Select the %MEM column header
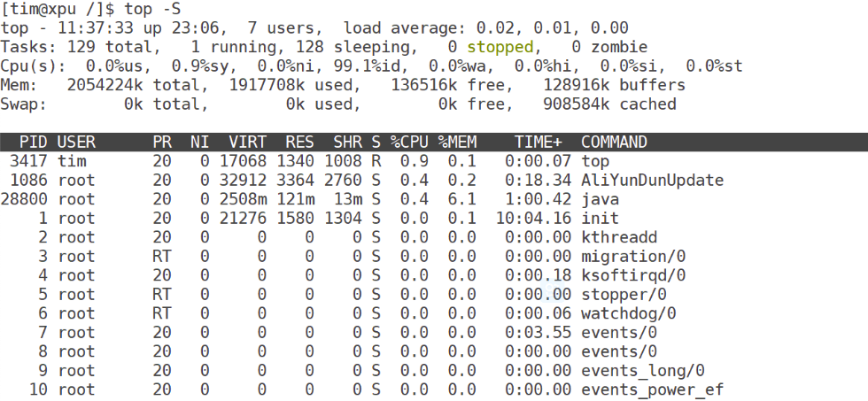The width and height of the screenshot is (868, 401). (x=457, y=143)
